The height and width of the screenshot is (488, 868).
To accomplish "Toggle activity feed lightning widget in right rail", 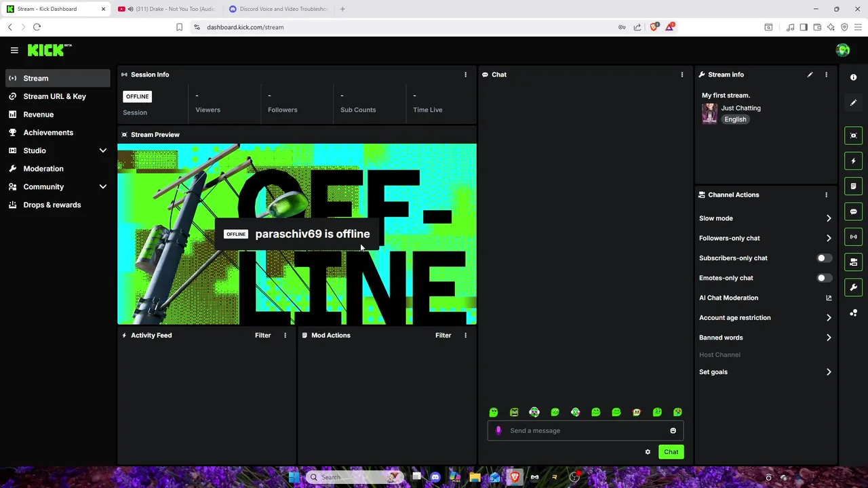I will pyautogui.click(x=854, y=161).
